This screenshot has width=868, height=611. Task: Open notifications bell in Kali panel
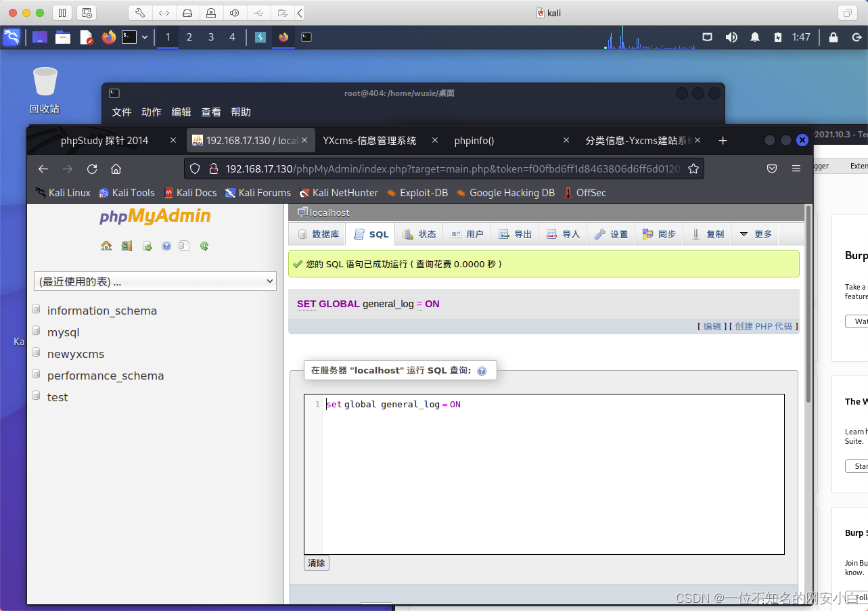point(755,37)
